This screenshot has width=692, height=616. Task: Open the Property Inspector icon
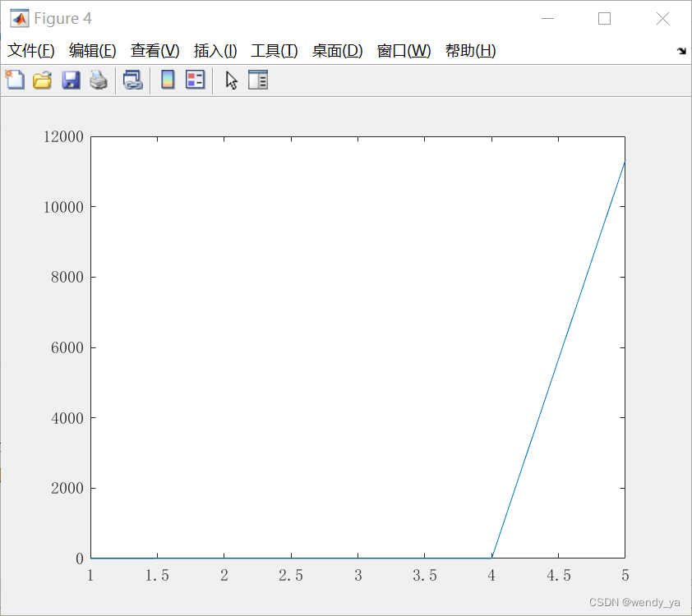[x=258, y=80]
